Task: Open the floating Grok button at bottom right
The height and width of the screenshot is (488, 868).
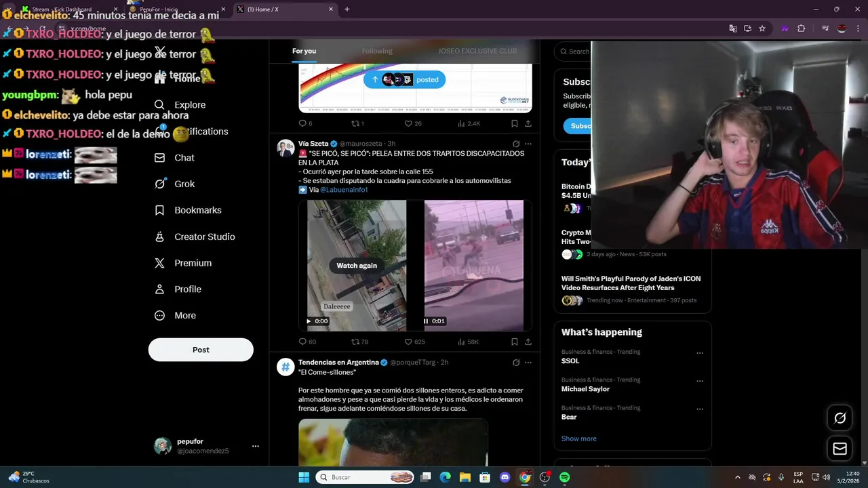Action: [840, 418]
